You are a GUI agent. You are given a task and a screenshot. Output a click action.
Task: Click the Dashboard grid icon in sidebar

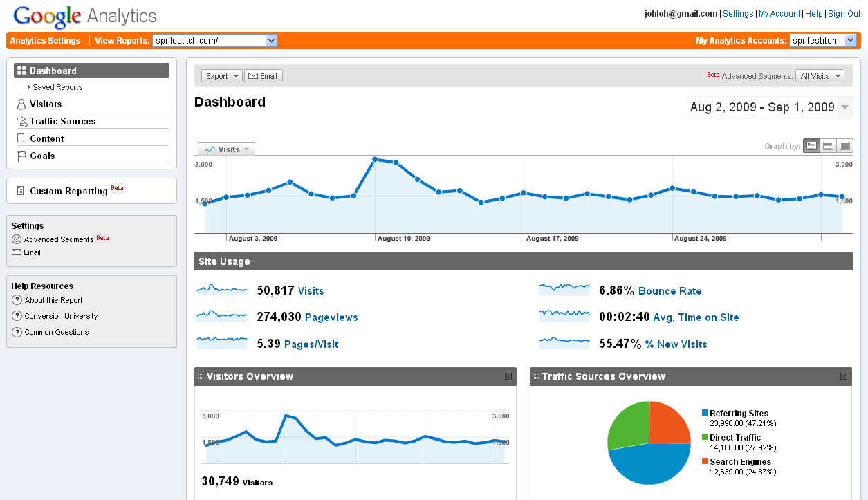(21, 71)
